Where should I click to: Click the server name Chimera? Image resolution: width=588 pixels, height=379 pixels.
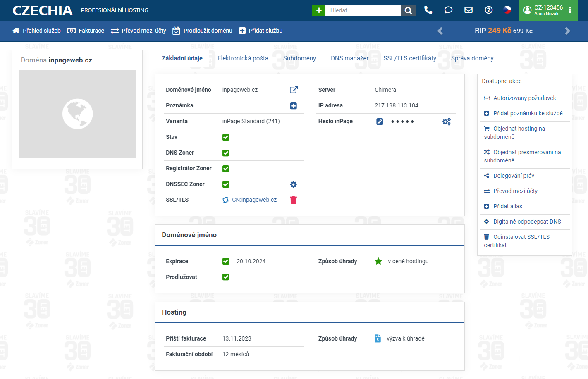coord(385,90)
